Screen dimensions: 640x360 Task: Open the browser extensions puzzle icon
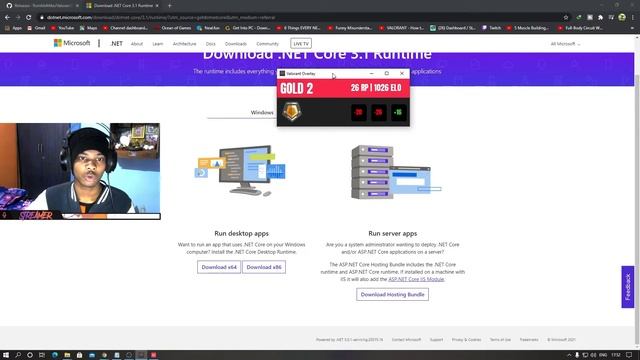[x=600, y=18]
